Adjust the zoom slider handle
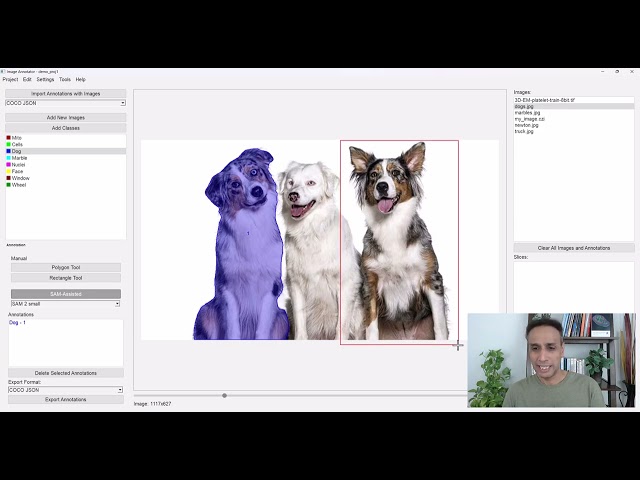This screenshot has width=640, height=480. click(224, 396)
